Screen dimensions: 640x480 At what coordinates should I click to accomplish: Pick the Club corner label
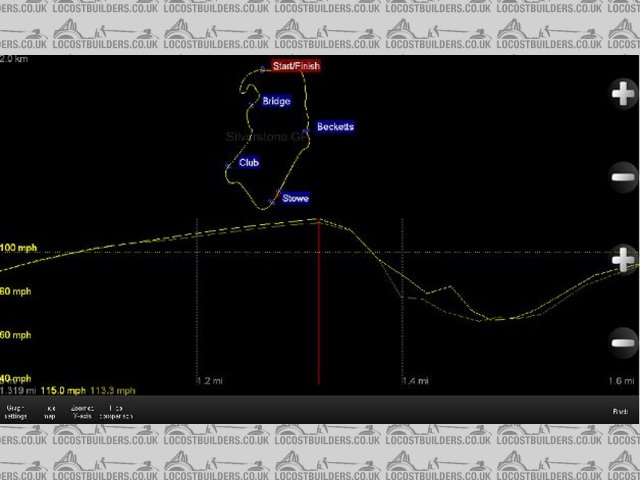(x=248, y=162)
